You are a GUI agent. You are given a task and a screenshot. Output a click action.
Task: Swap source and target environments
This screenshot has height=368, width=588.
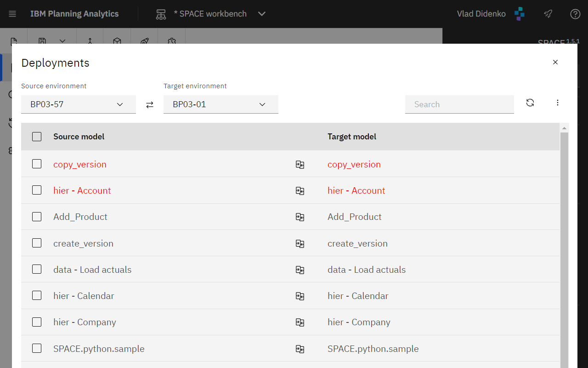[x=150, y=105]
